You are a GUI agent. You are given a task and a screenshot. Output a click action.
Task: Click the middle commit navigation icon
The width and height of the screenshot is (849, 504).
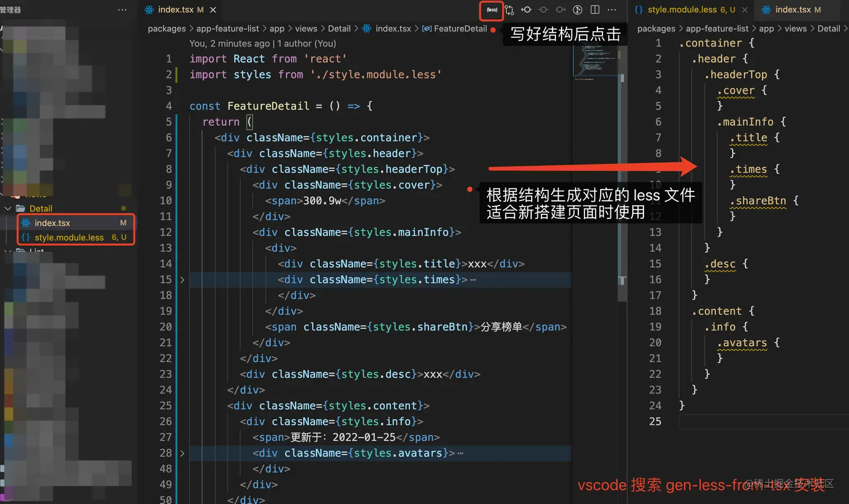544,10
